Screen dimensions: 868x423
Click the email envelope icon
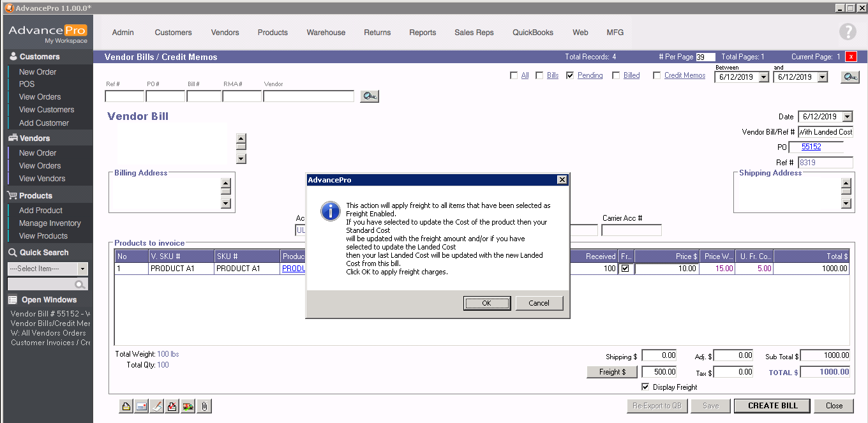tap(141, 406)
